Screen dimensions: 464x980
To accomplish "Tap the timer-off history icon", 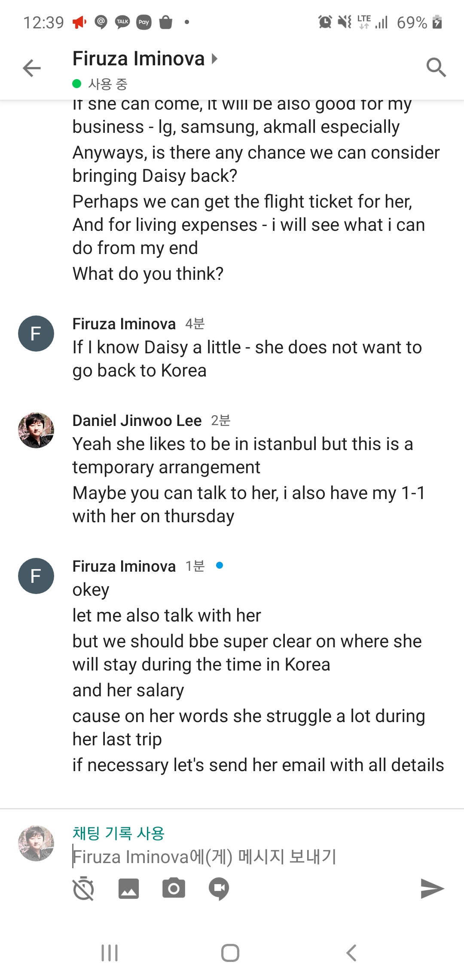I will pos(83,889).
